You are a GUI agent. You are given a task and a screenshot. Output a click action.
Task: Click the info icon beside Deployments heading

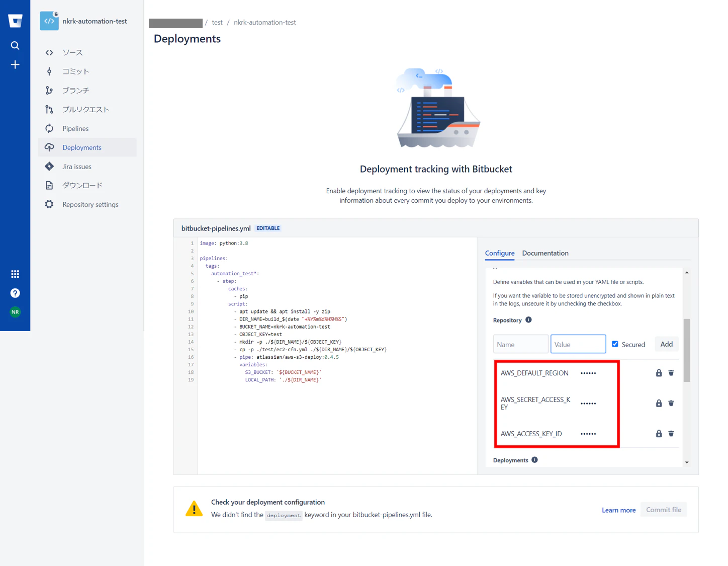pyautogui.click(x=534, y=460)
